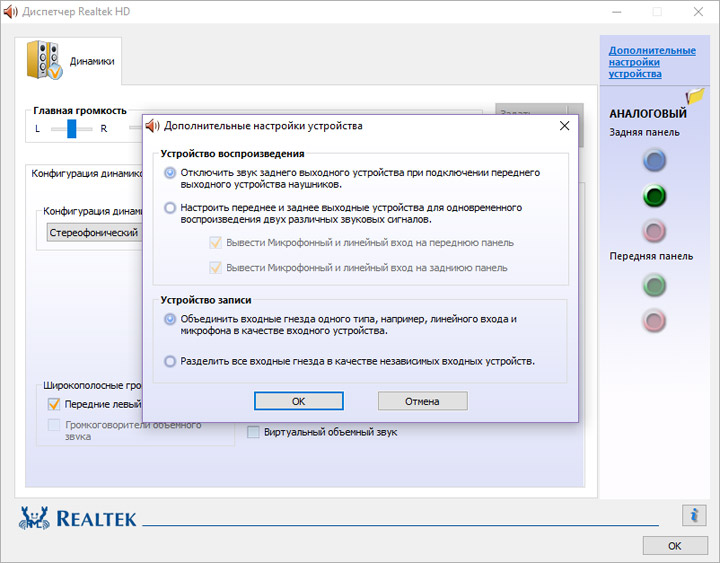Viewport: 720px width, 563px height.
Task: Select combine input jacks of same type
Action: tap(170, 319)
